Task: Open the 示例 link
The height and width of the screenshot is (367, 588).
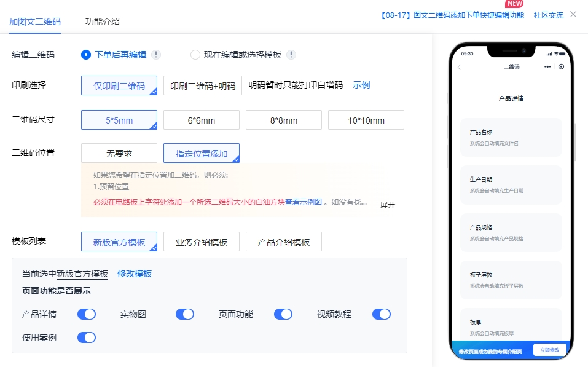Action: pyautogui.click(x=361, y=85)
